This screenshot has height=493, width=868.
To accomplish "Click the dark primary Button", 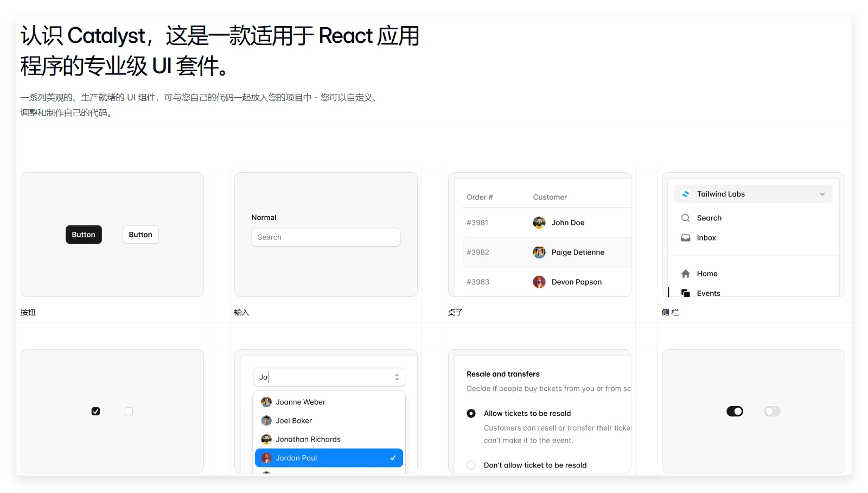I will (x=84, y=234).
